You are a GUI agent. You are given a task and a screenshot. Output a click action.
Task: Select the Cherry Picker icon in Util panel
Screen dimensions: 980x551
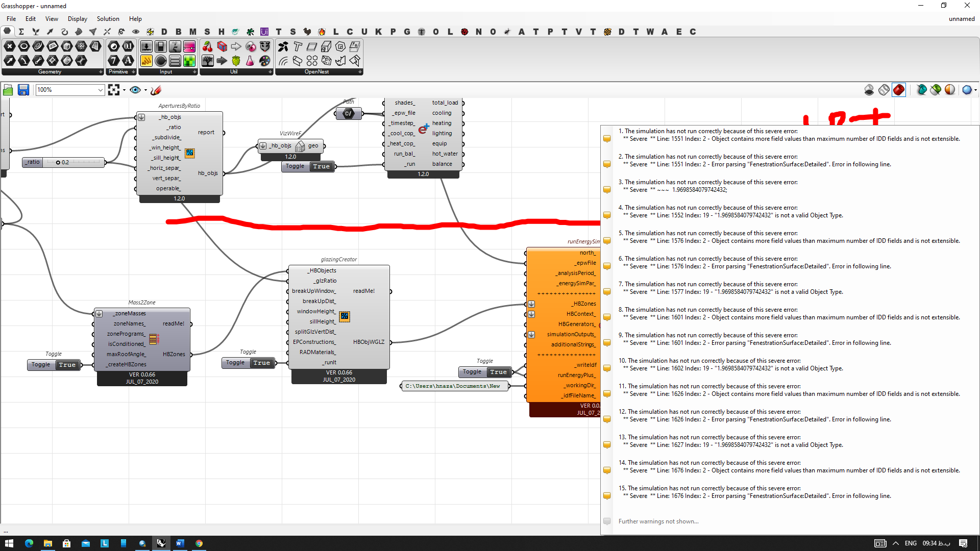(208, 47)
